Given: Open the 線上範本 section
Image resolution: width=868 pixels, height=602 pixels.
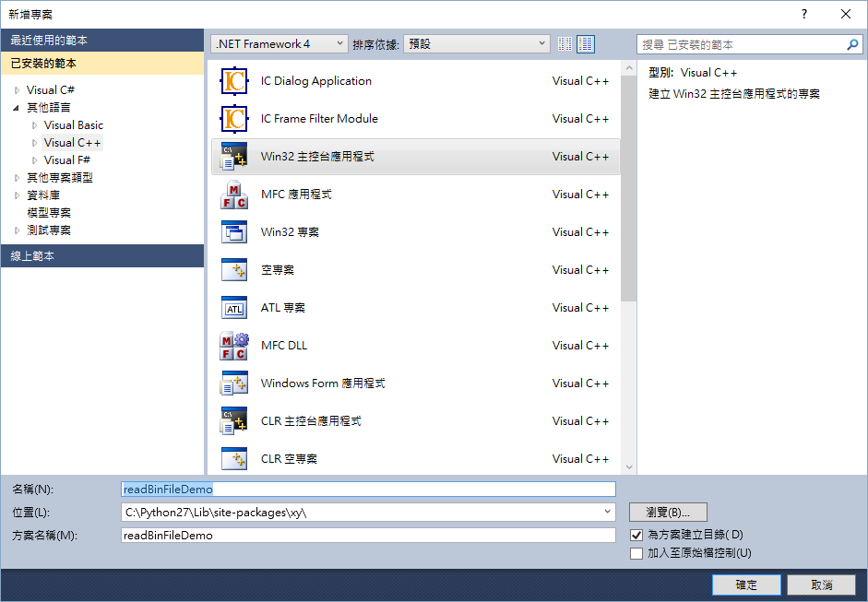Looking at the screenshot, I should pos(102,256).
